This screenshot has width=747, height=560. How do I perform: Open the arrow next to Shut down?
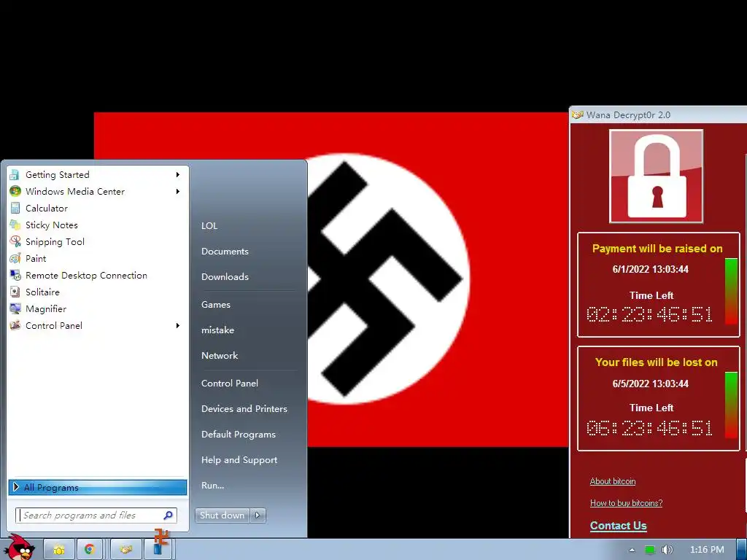tap(258, 516)
